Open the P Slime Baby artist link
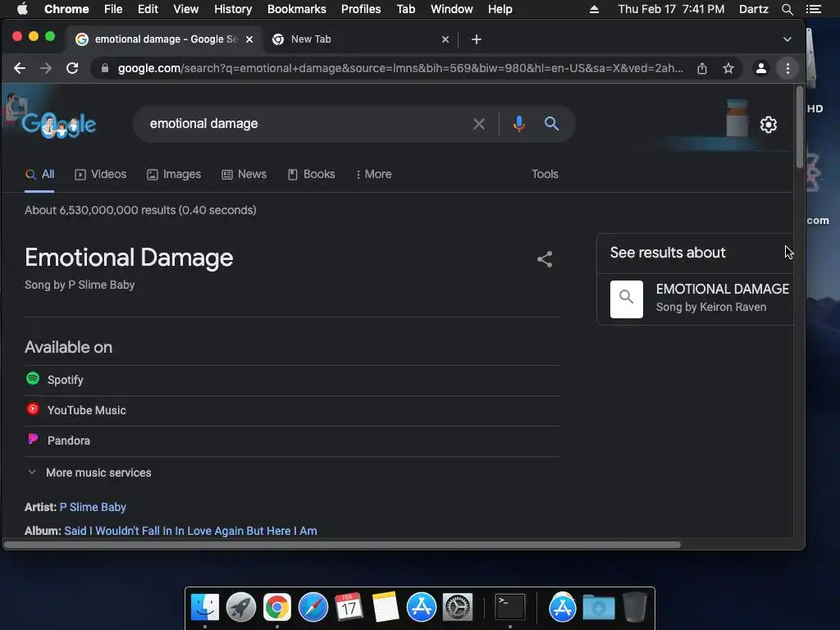Image resolution: width=840 pixels, height=630 pixels. 93,507
